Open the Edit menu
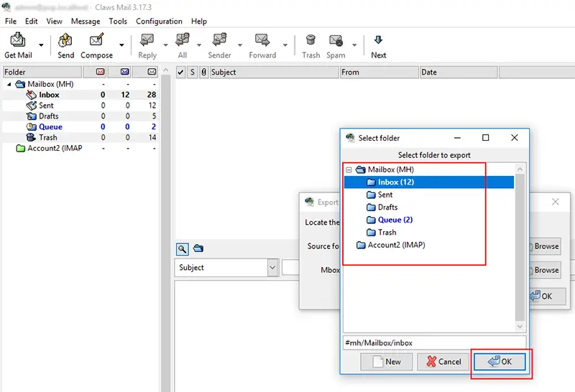Viewport: 575px width, 392px height. 31,22
